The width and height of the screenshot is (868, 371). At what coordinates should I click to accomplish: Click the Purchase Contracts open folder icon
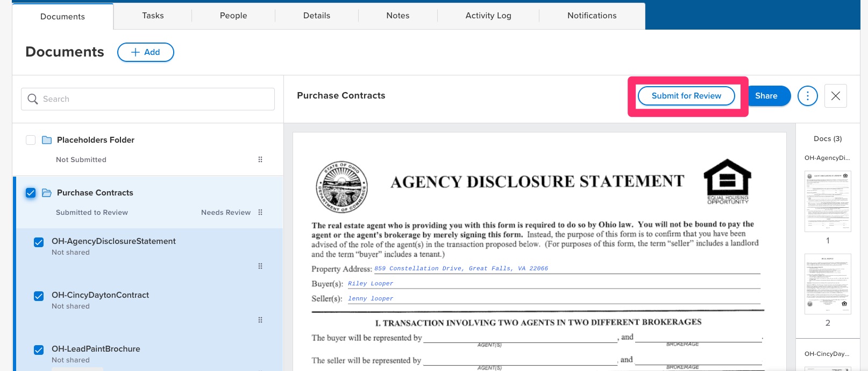pos(47,193)
